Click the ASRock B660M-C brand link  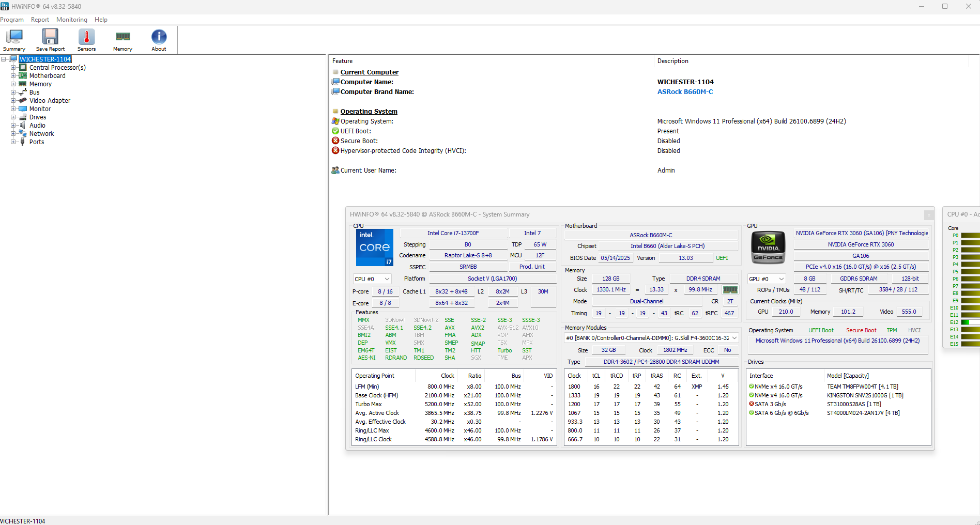click(x=685, y=92)
